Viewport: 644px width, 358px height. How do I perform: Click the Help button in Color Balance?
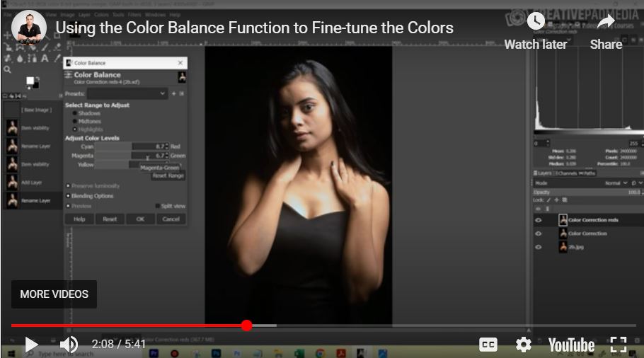79,219
